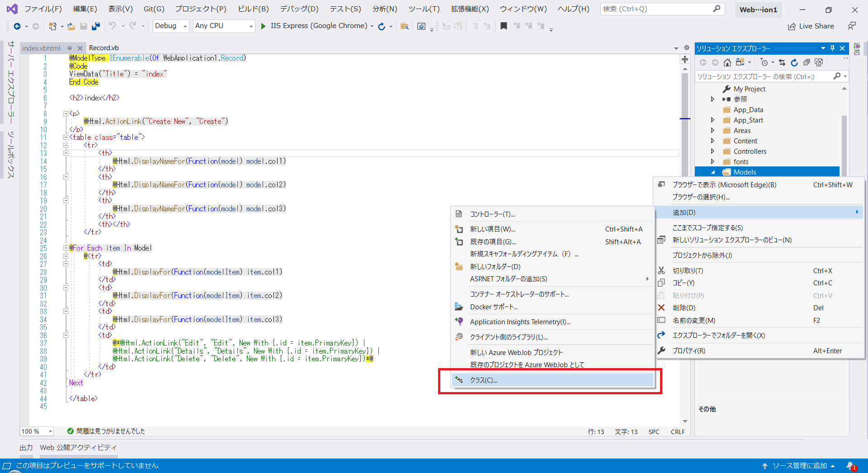Click the Live Share button
Viewport: 868px width, 473px height.
click(x=811, y=26)
